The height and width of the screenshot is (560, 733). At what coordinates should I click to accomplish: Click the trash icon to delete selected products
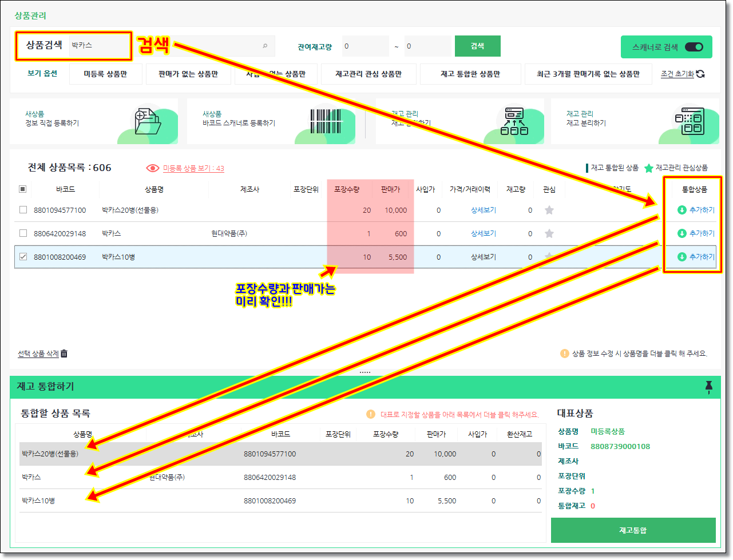click(x=64, y=354)
